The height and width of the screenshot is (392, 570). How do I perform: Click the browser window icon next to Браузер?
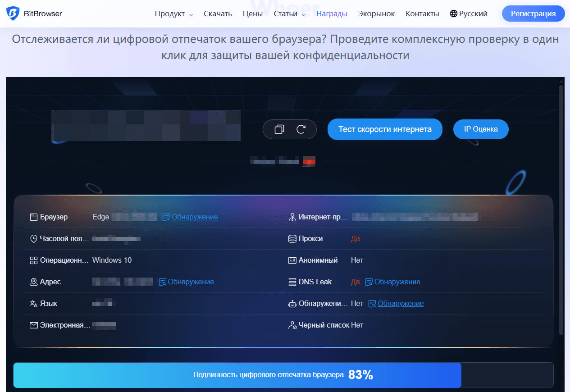[34, 217]
